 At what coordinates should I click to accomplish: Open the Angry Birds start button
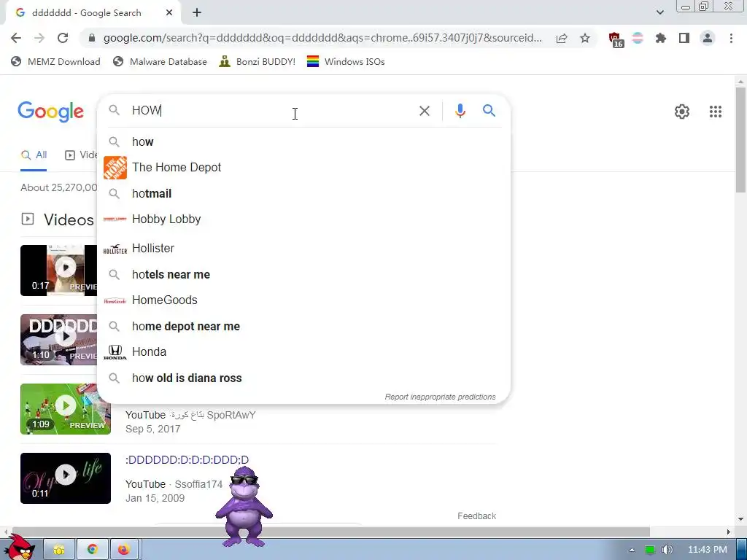pyautogui.click(x=19, y=548)
